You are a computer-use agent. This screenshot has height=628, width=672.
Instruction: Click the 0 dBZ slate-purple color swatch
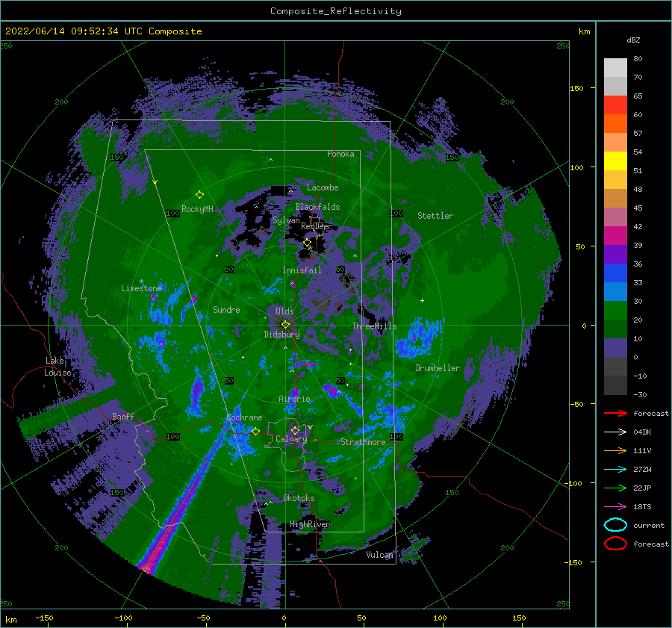(615, 348)
